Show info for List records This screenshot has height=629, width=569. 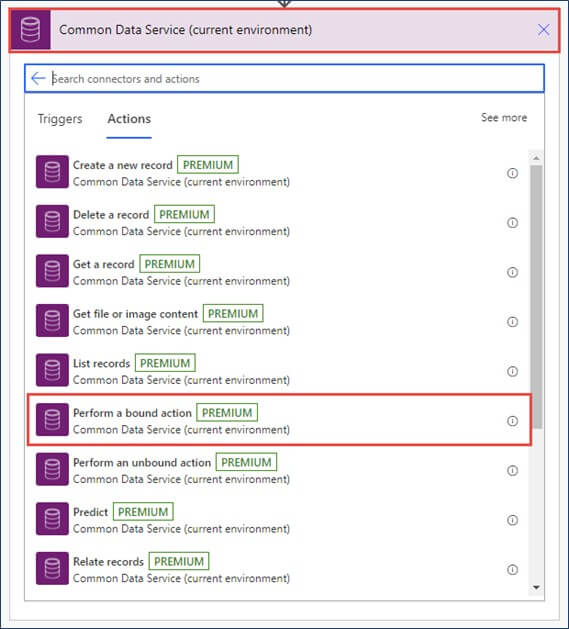point(512,371)
